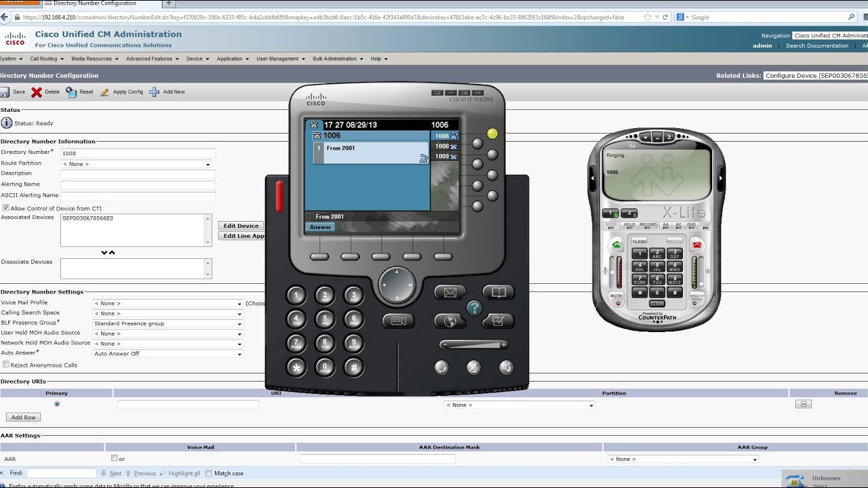Click the CLEAR button in X-Lite
This screenshot has height=488, width=868.
pyautogui.click(x=656, y=304)
